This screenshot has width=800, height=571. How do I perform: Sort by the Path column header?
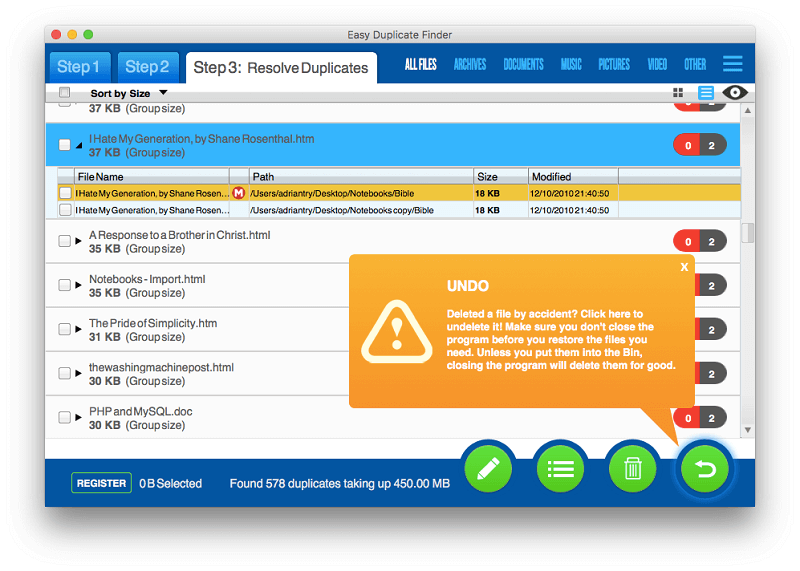(361, 177)
